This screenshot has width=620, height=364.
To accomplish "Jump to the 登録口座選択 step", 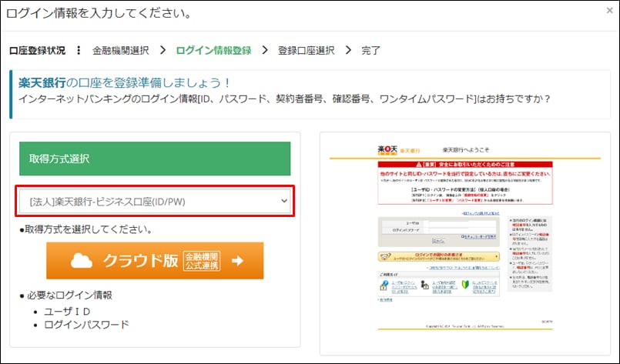I will point(306,51).
